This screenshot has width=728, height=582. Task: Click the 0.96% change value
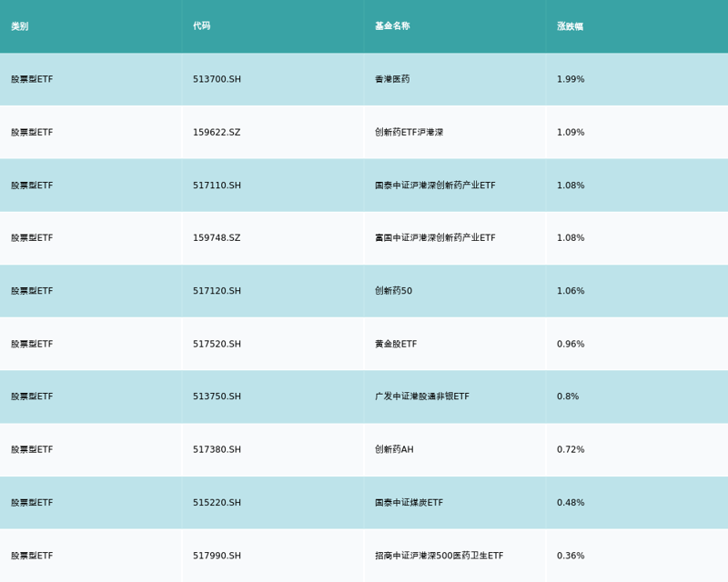(571, 344)
